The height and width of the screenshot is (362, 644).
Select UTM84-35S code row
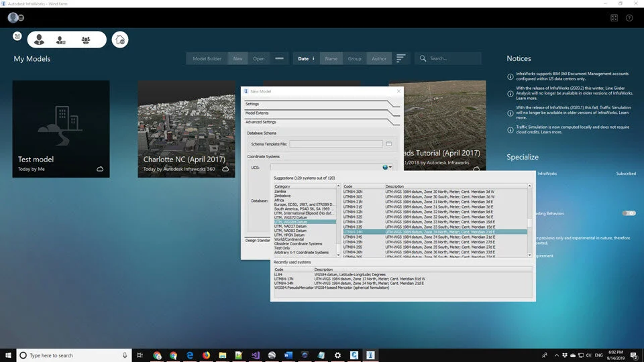coord(435,247)
